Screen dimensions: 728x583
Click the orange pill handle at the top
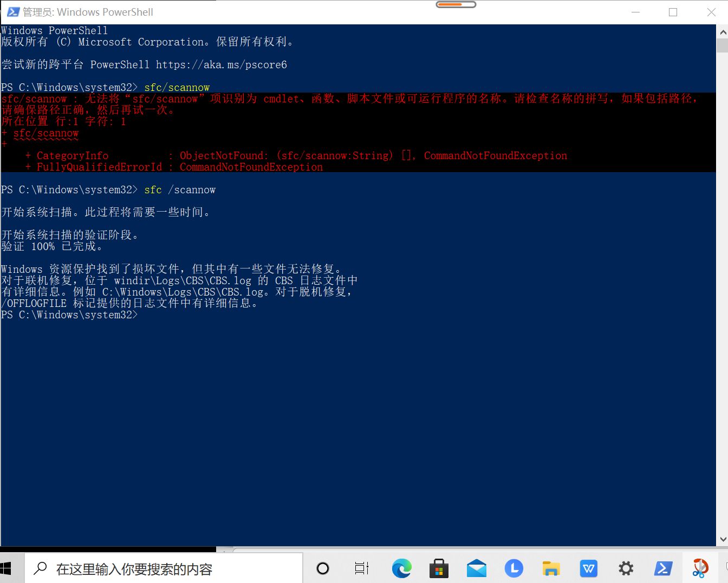click(x=456, y=4)
